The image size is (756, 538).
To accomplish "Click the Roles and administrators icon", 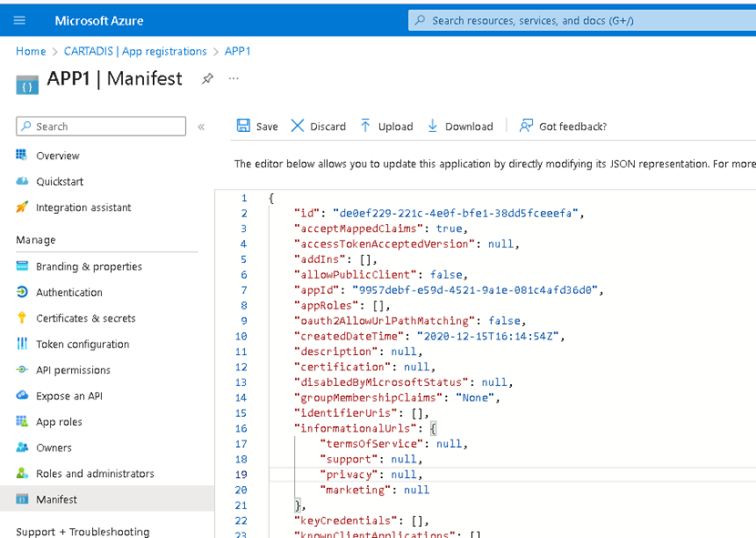I will click(22, 473).
